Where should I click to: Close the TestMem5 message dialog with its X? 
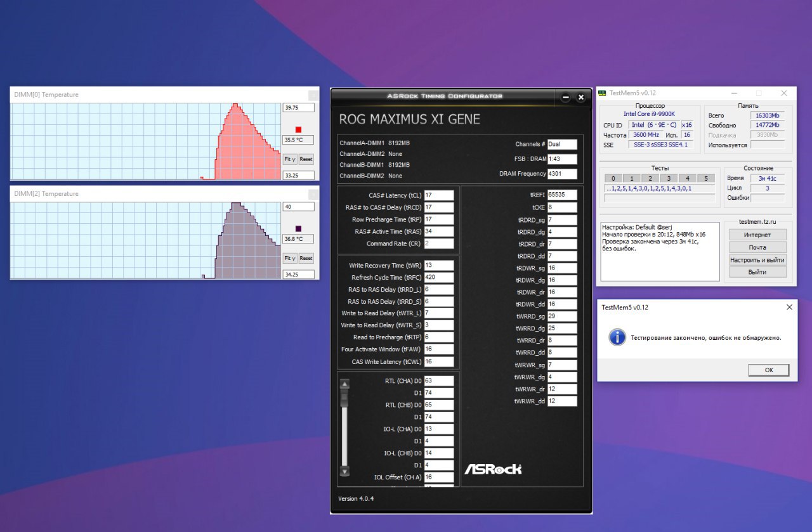pos(789,307)
